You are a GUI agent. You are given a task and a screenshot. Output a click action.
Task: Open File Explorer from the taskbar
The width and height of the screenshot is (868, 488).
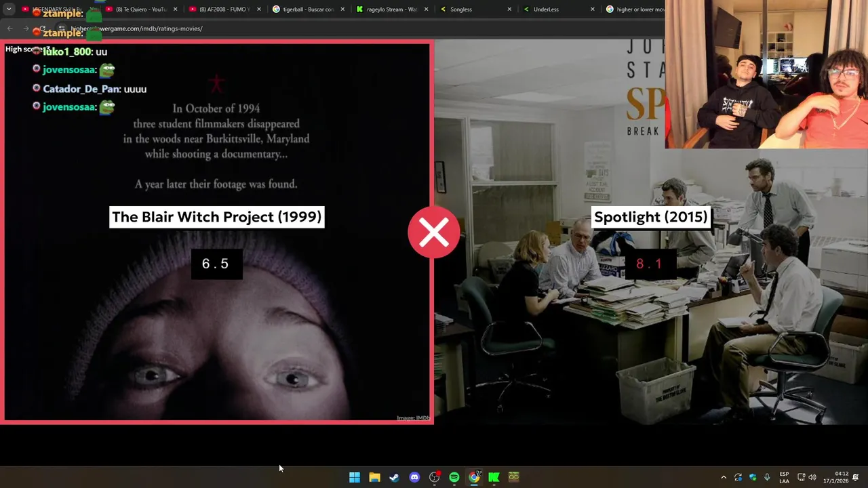coord(374,477)
